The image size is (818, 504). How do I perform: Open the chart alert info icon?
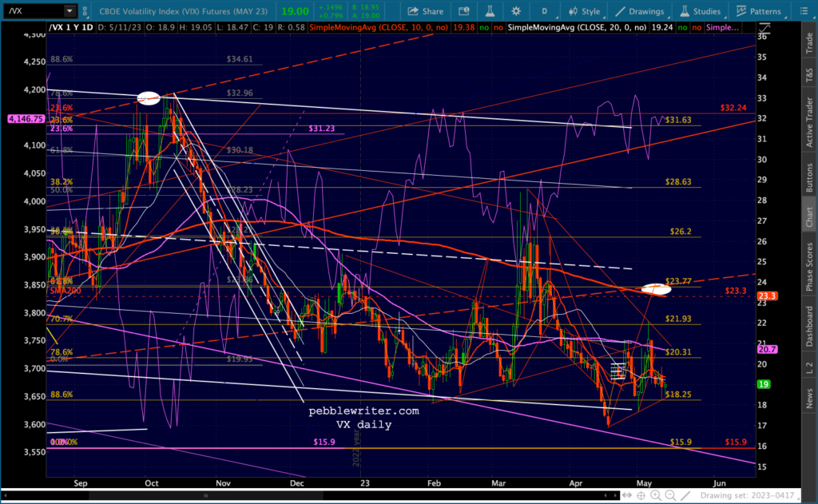[x=464, y=11]
